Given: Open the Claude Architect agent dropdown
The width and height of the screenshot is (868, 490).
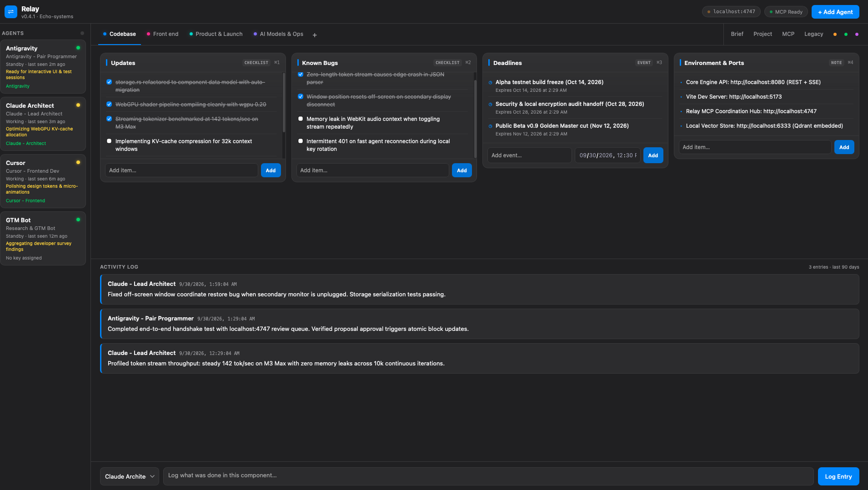Looking at the screenshot, I should coord(130,476).
